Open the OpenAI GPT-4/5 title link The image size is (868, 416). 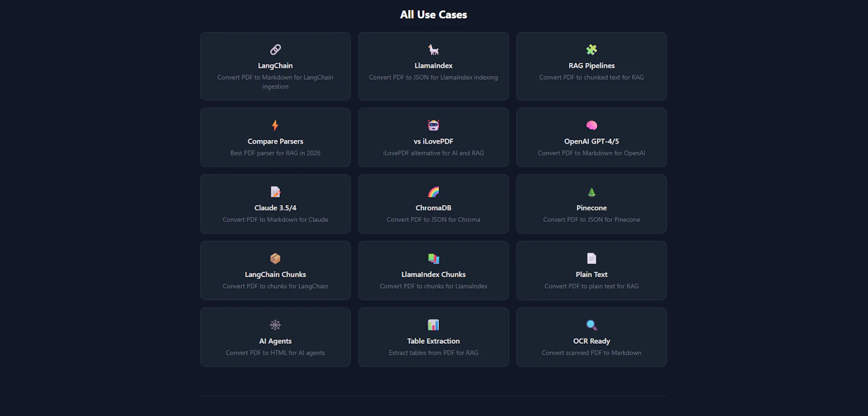[592, 142]
